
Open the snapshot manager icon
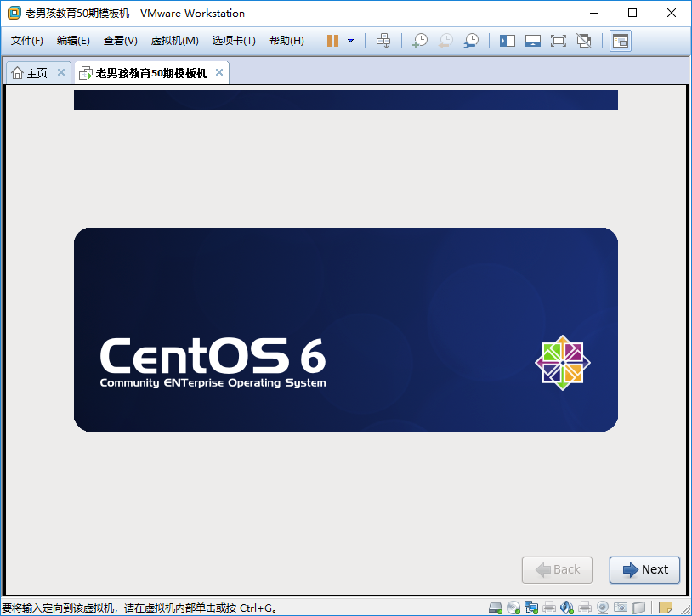[470, 41]
